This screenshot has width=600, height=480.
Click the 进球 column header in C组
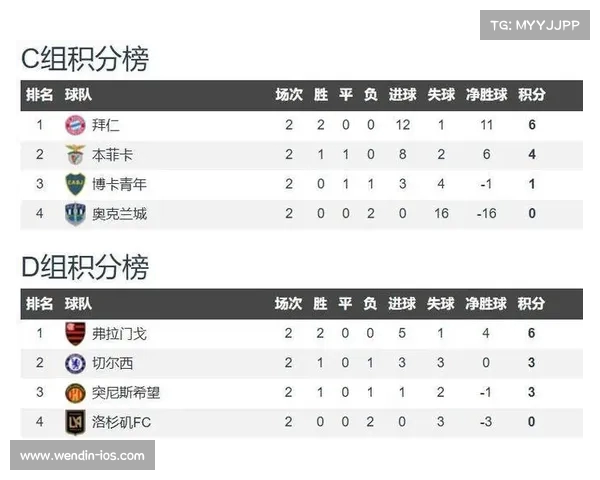click(x=402, y=95)
